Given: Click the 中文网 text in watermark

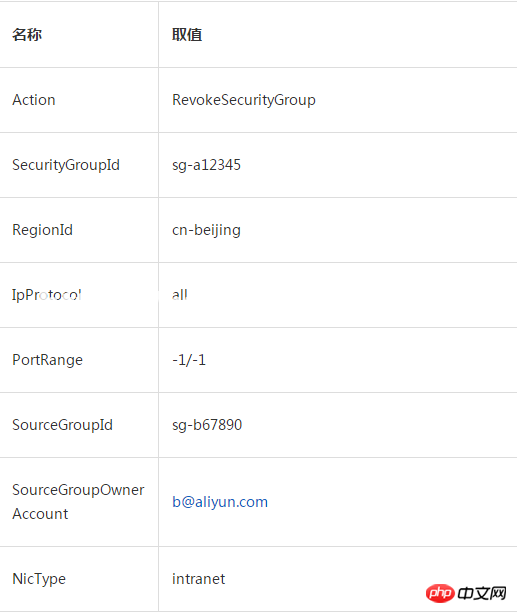Looking at the screenshot, I should (482, 593).
